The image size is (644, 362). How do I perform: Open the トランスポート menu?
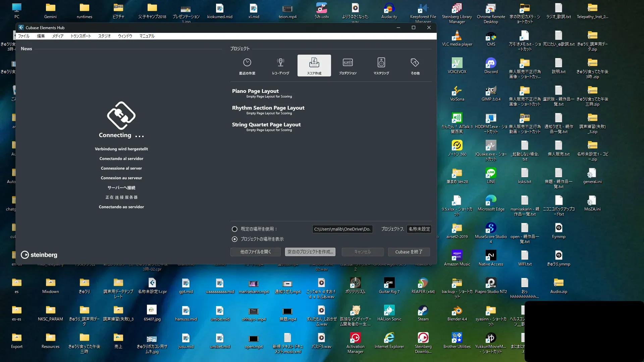pos(80,36)
